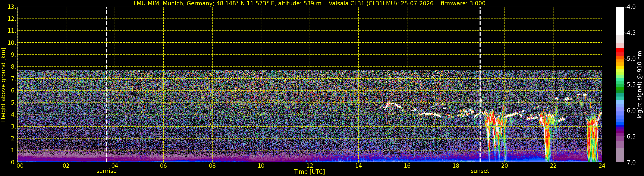Click the 'log(rc-signal) @ 910 nm' colorbar label
This screenshot has height=176, width=644.
tap(640, 85)
